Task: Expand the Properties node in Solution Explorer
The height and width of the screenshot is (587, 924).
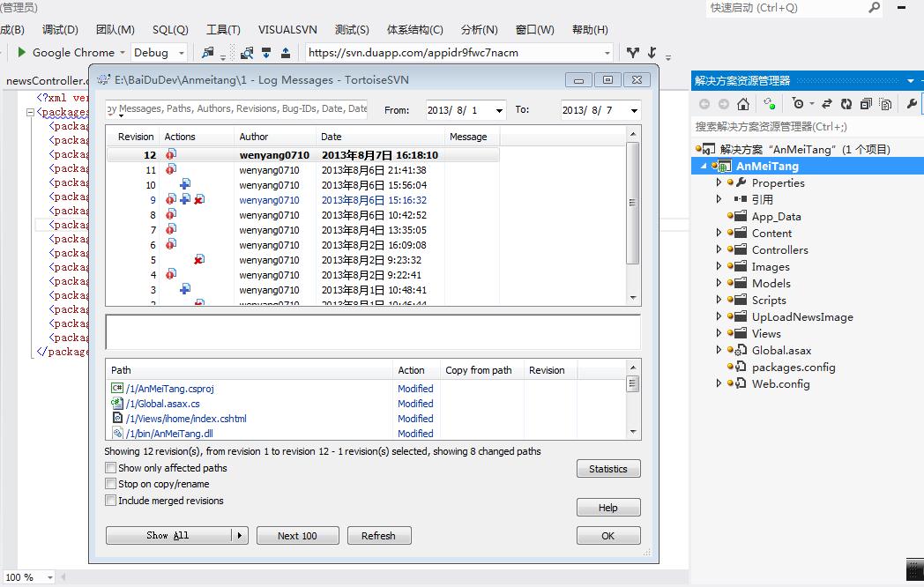Action: click(719, 182)
